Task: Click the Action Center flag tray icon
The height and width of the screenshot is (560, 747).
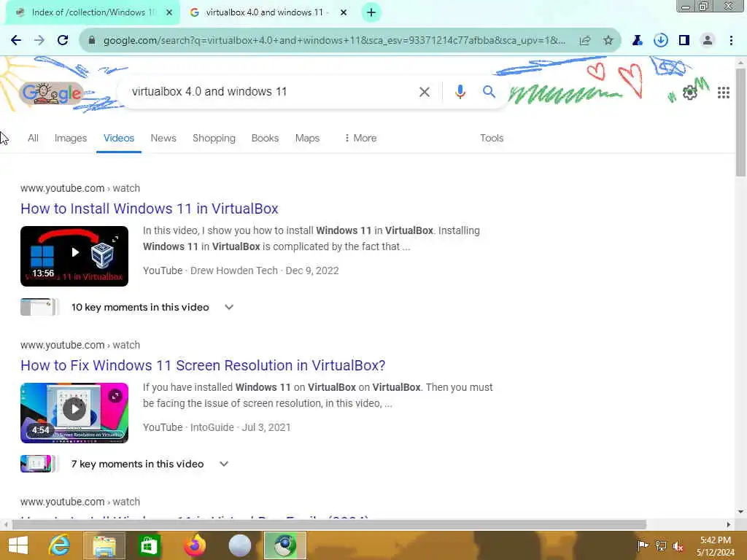Action: point(643,545)
